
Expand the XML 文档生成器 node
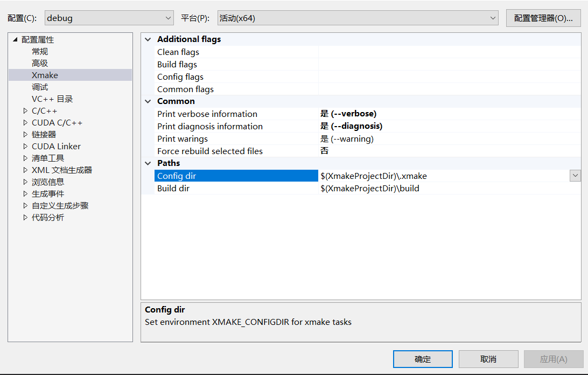click(x=25, y=170)
